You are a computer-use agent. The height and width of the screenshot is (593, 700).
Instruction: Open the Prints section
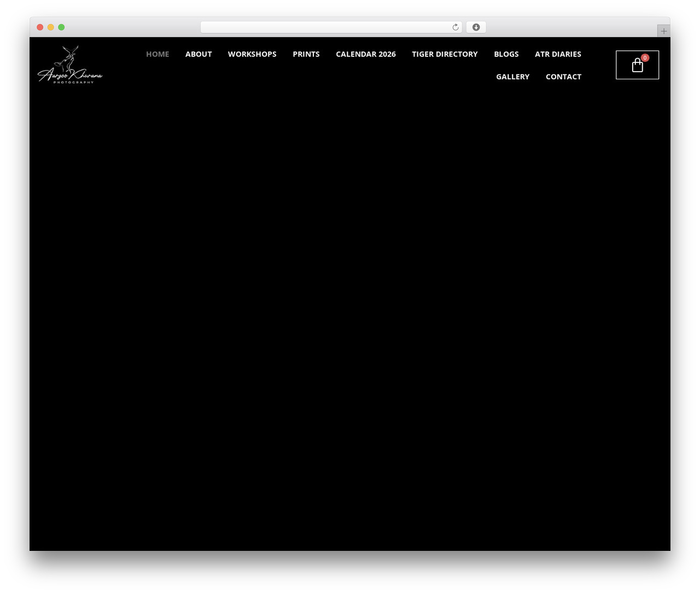tap(306, 54)
